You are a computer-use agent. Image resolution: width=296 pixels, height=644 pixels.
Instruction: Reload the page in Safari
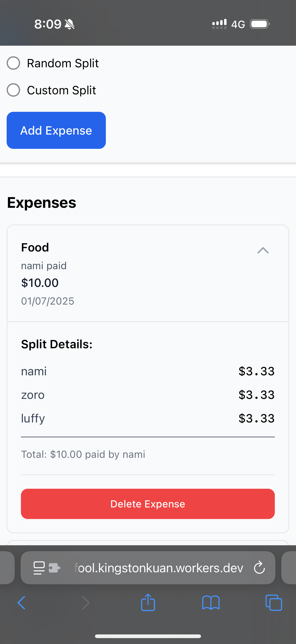[259, 568]
